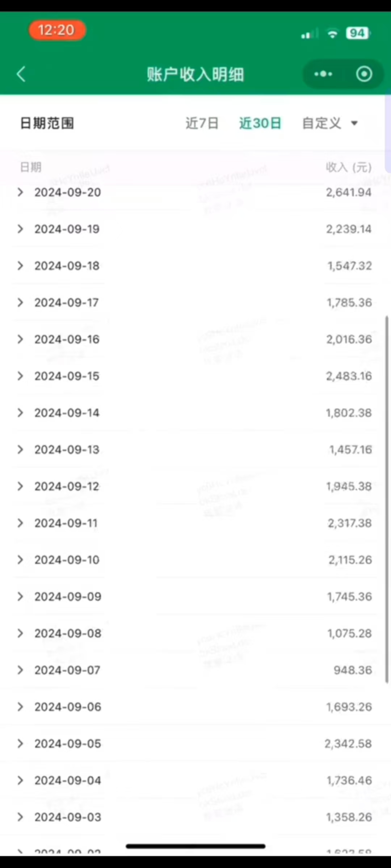391x868 pixels.
Task: Tap the red 12:20 time pill
Action: (57, 30)
